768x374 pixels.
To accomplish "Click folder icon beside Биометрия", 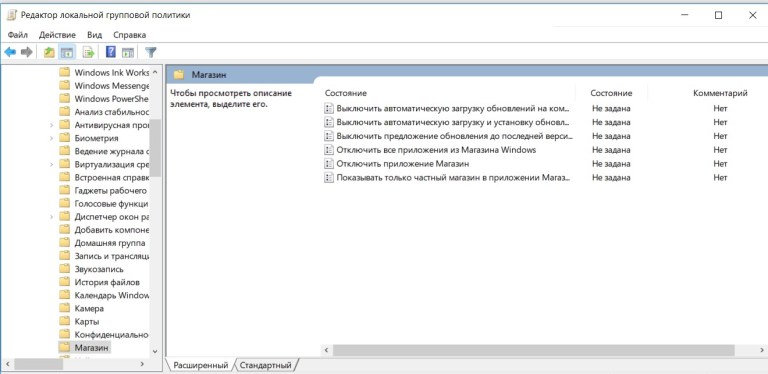I will point(64,138).
